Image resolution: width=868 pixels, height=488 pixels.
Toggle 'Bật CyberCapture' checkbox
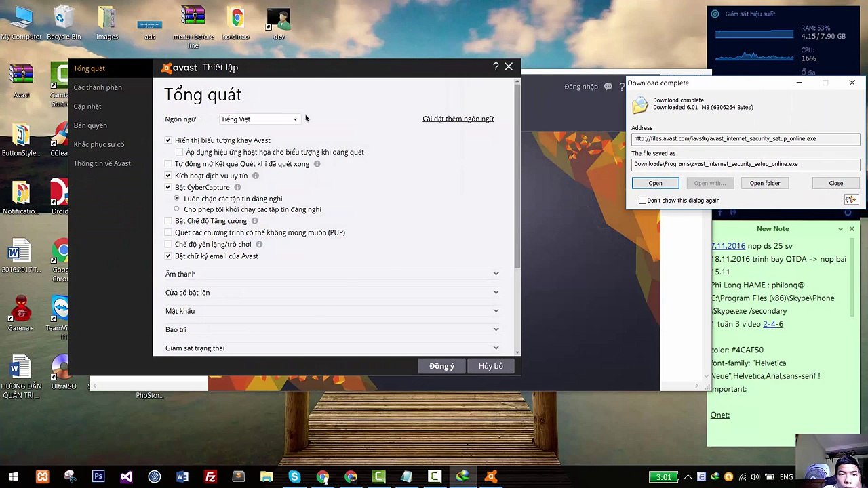pos(168,187)
